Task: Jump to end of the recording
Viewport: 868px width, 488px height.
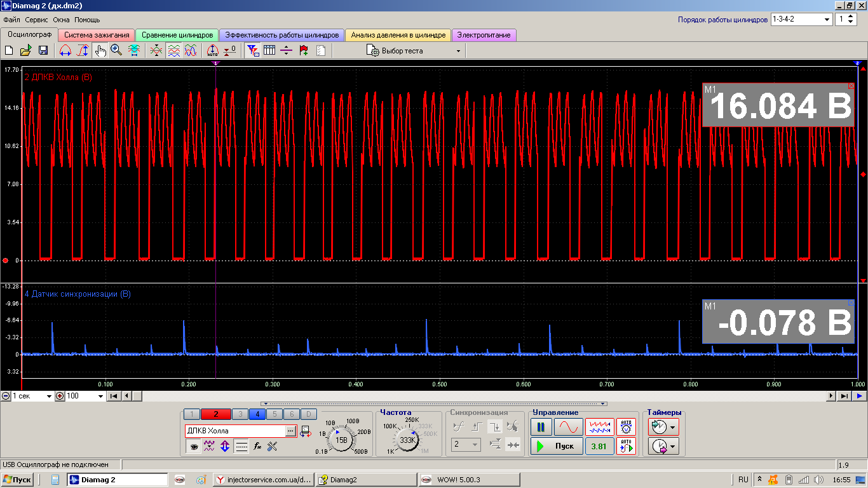Action: pyautogui.click(x=844, y=396)
